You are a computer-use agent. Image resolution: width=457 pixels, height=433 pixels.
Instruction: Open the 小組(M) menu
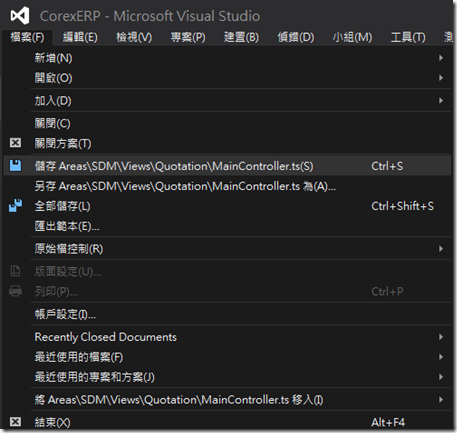352,37
